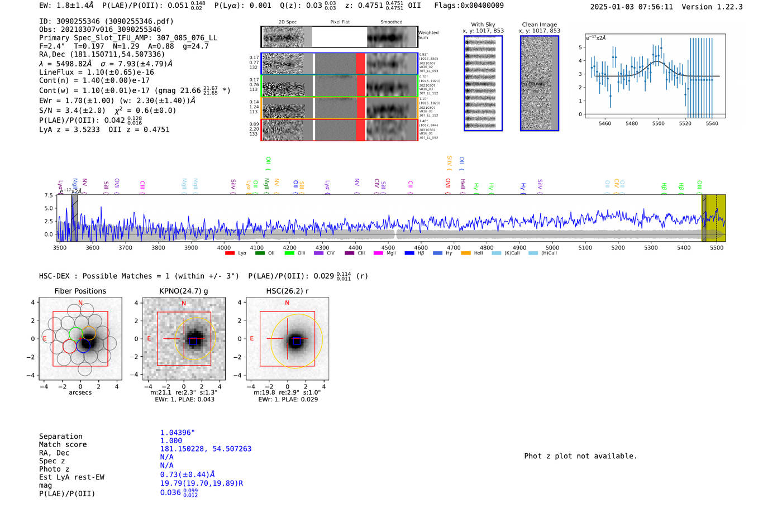This screenshot has height=532, width=782.
Task: Click the Lyα red legend swatch
Action: tap(230, 253)
